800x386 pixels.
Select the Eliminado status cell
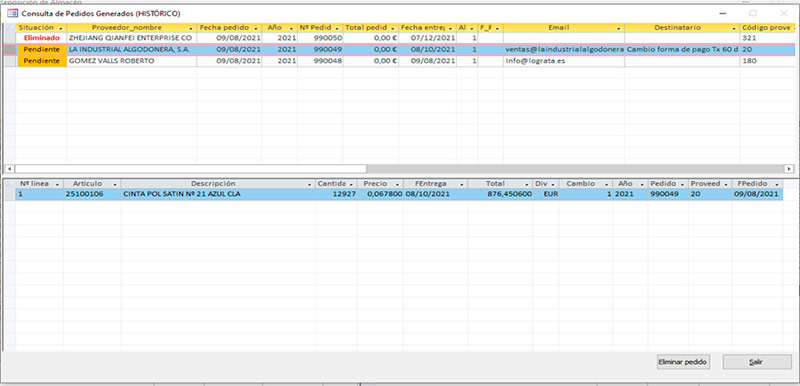41,38
